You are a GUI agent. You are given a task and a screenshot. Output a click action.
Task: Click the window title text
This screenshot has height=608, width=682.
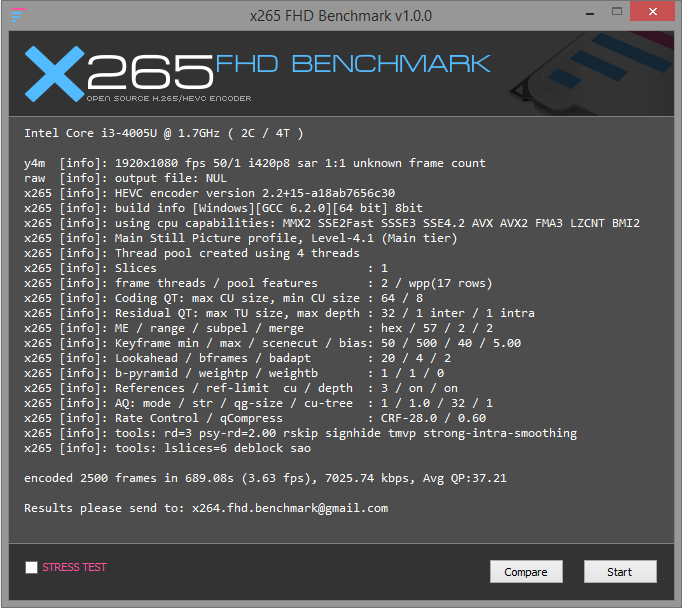tap(341, 14)
